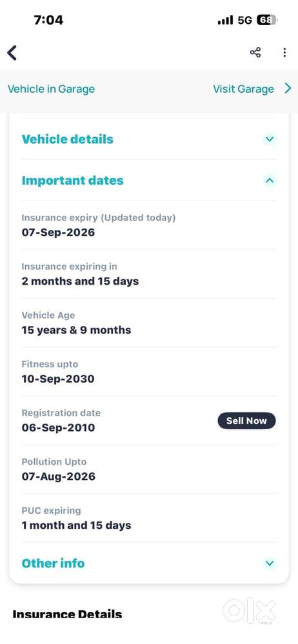The height and width of the screenshot is (644, 298).
Task: Expand the Other info section chevron
Action: tap(270, 563)
